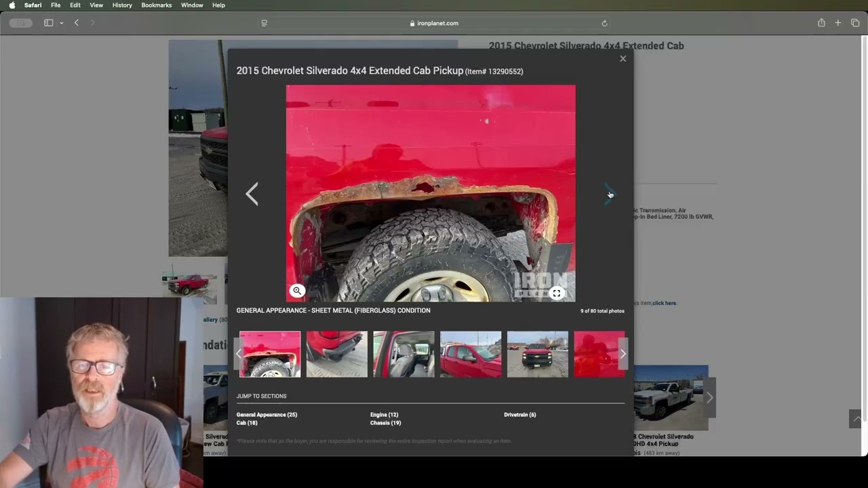Show the previous gallery photo

[x=252, y=194]
